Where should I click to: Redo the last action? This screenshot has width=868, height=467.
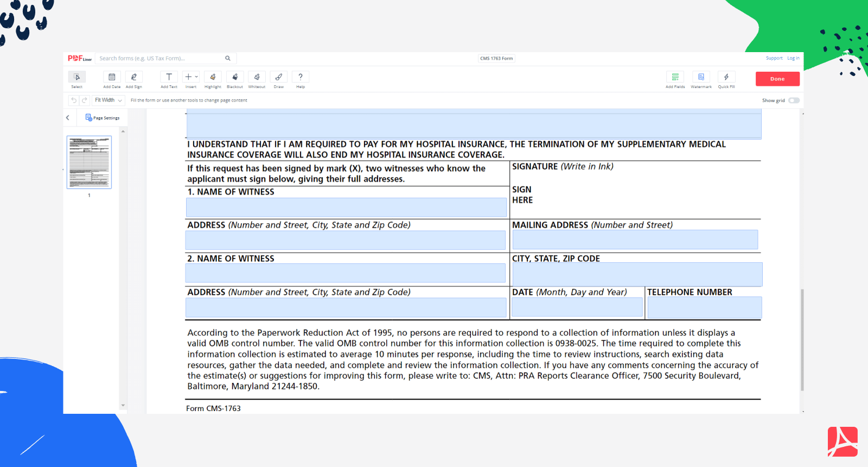85,100
